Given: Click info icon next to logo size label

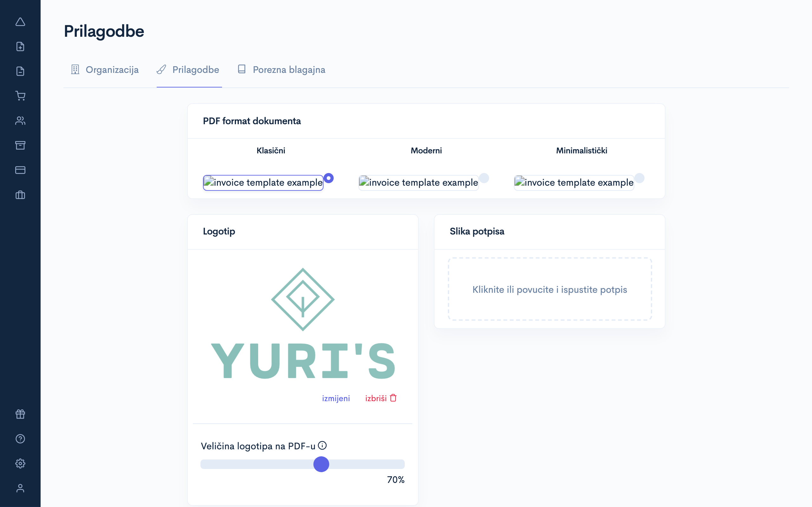Looking at the screenshot, I should pyautogui.click(x=322, y=445).
